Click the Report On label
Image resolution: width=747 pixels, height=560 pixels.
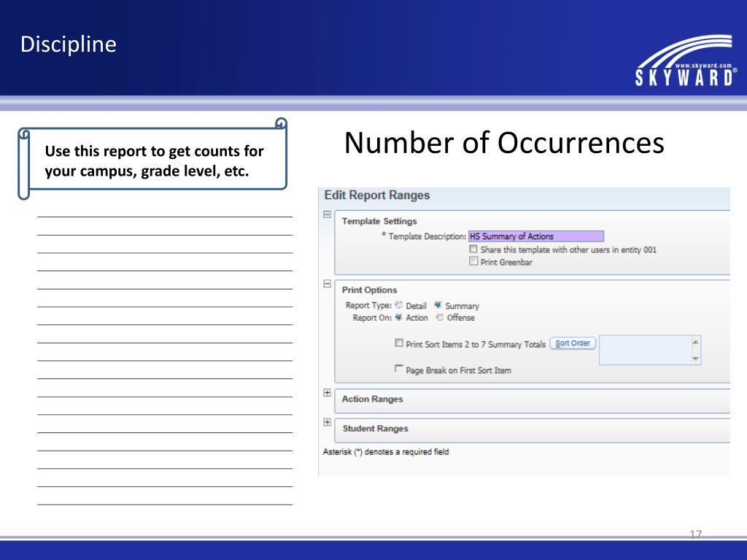[x=371, y=318]
